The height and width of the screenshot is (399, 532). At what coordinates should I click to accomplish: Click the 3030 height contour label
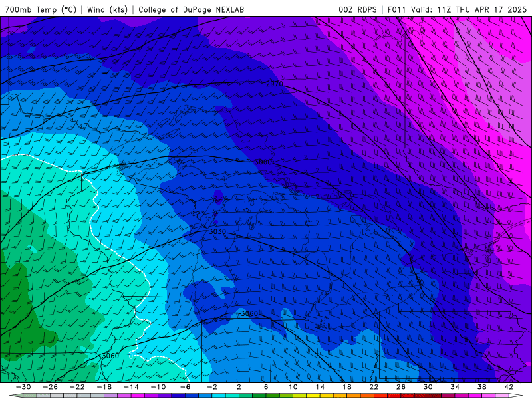pos(217,231)
